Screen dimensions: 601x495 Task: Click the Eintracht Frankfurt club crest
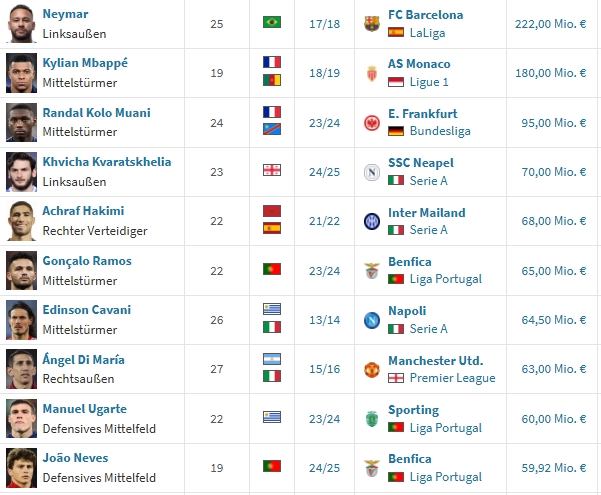tap(372, 122)
